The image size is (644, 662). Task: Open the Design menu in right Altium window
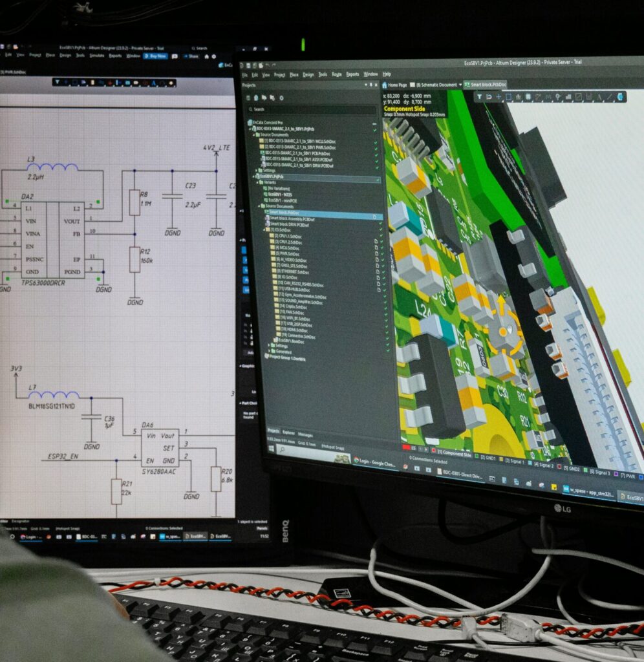click(x=308, y=74)
